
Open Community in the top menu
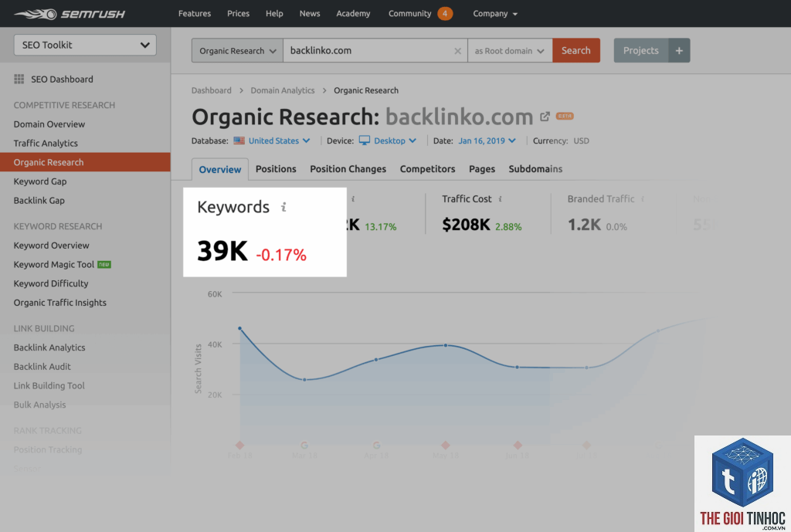pos(409,14)
